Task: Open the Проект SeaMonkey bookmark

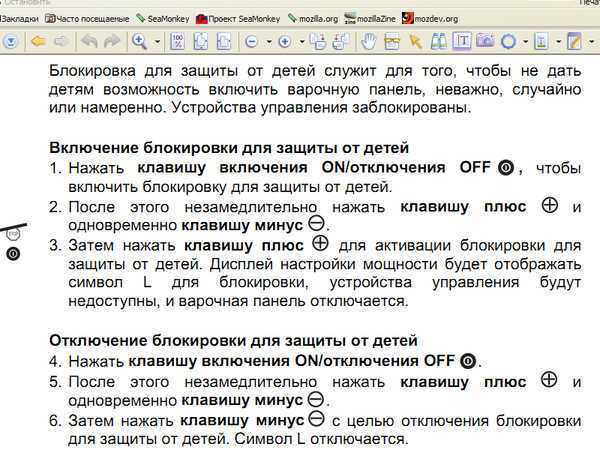Action: [x=238, y=19]
